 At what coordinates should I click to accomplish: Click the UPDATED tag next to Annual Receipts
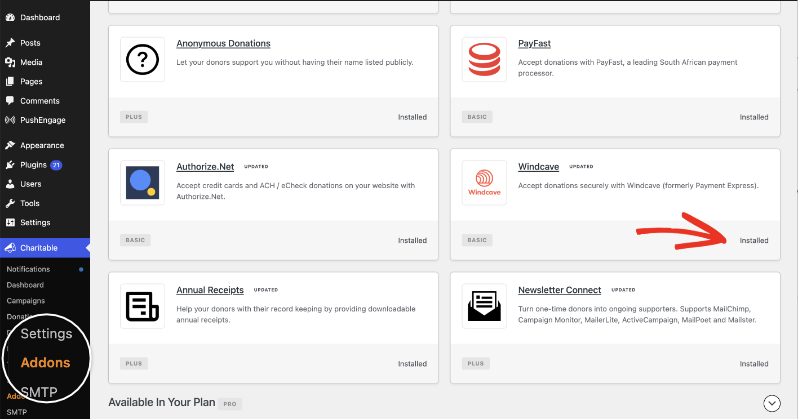click(266, 290)
